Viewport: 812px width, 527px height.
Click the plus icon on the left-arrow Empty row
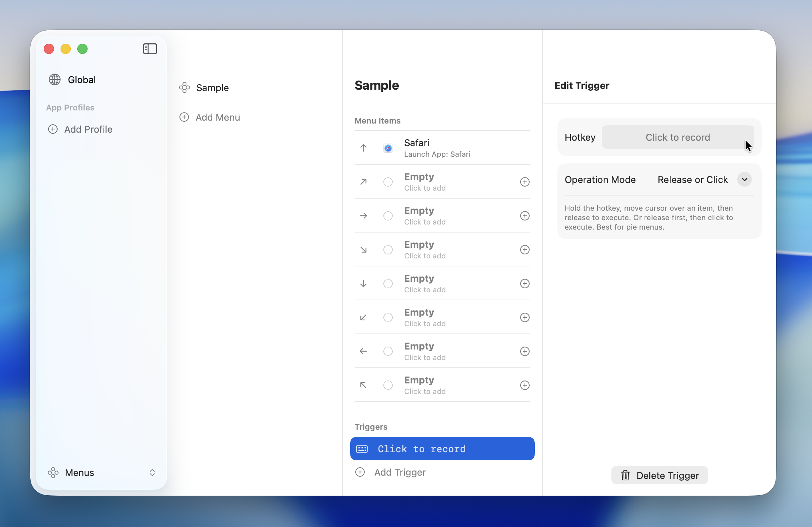pos(525,351)
